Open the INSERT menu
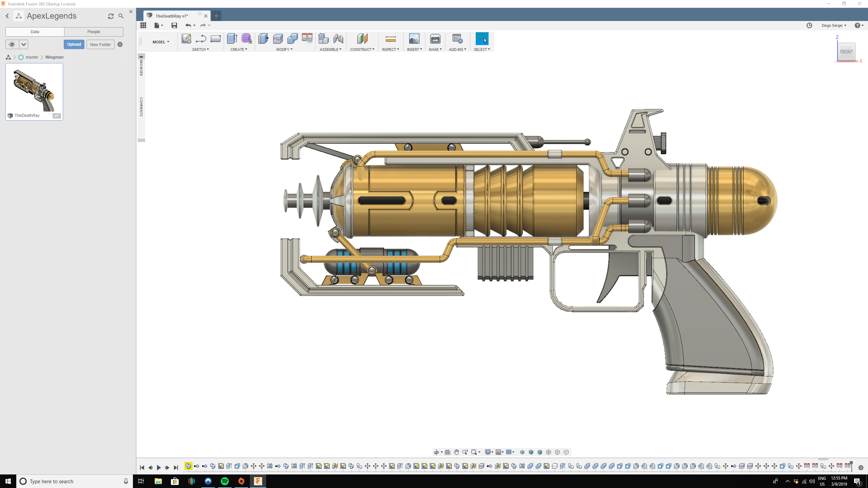 click(x=414, y=49)
